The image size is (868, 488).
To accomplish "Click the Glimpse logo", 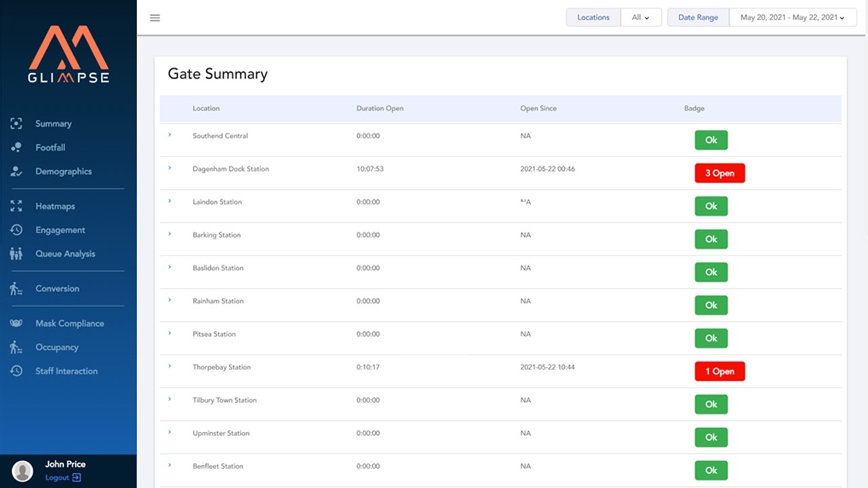I will (71, 54).
